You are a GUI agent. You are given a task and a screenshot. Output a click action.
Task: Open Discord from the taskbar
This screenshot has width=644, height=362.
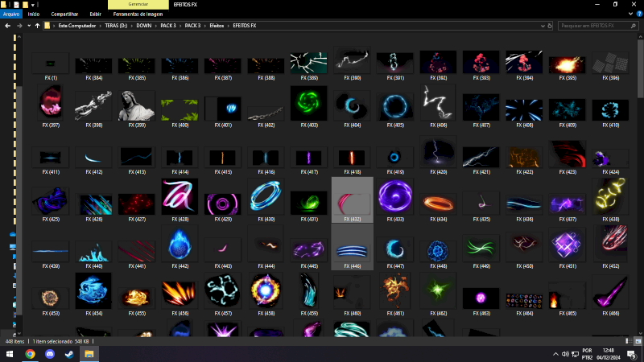click(50, 353)
